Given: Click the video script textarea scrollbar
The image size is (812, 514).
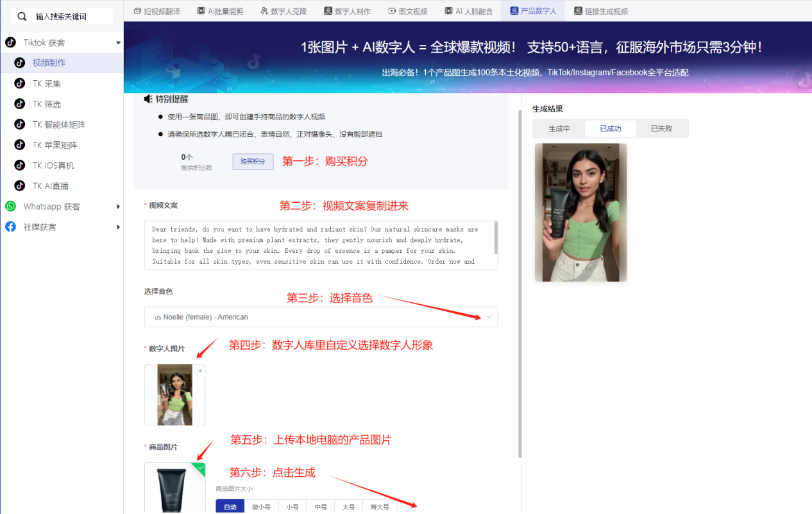Looking at the screenshot, I should [496, 239].
